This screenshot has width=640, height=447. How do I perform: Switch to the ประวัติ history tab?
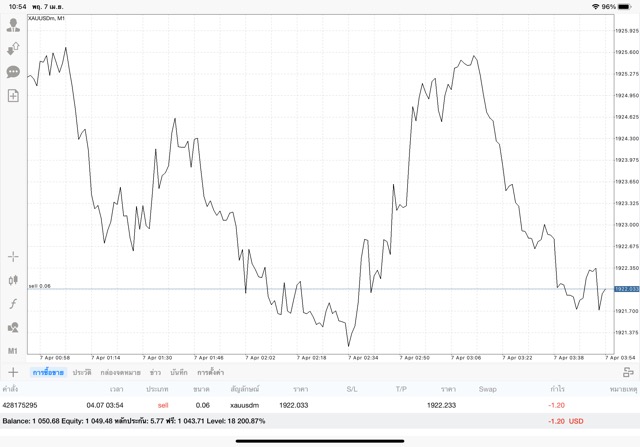pyautogui.click(x=82, y=372)
